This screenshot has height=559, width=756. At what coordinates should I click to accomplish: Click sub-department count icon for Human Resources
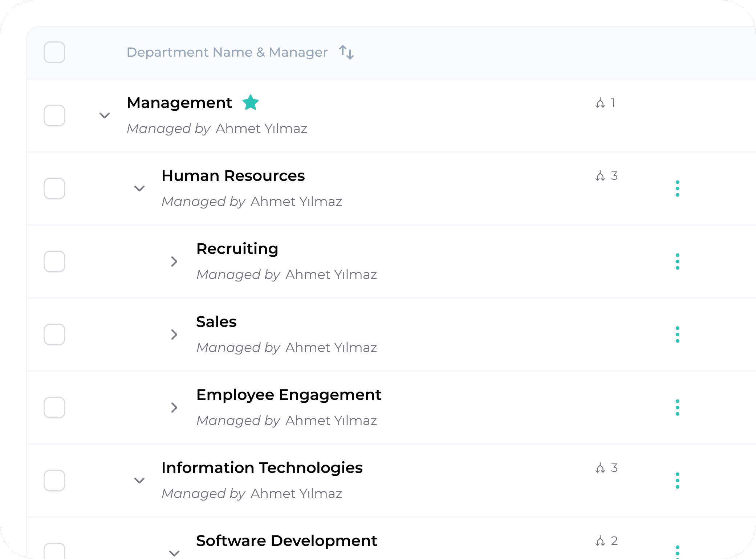click(600, 176)
